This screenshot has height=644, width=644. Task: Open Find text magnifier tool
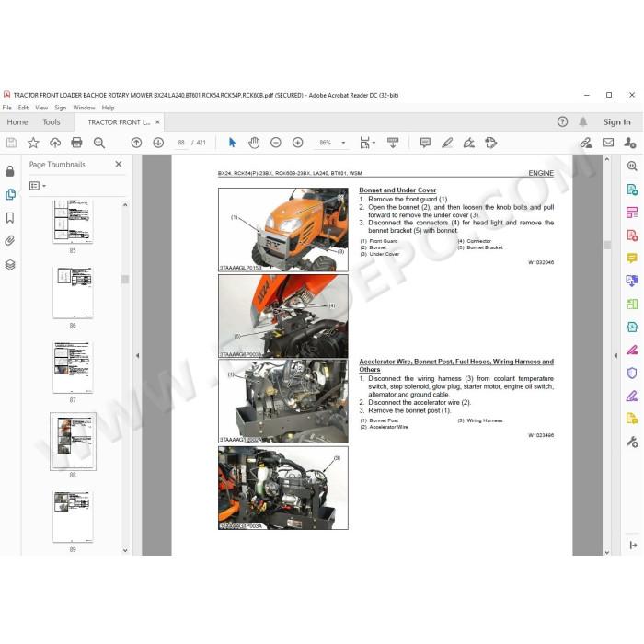99,143
